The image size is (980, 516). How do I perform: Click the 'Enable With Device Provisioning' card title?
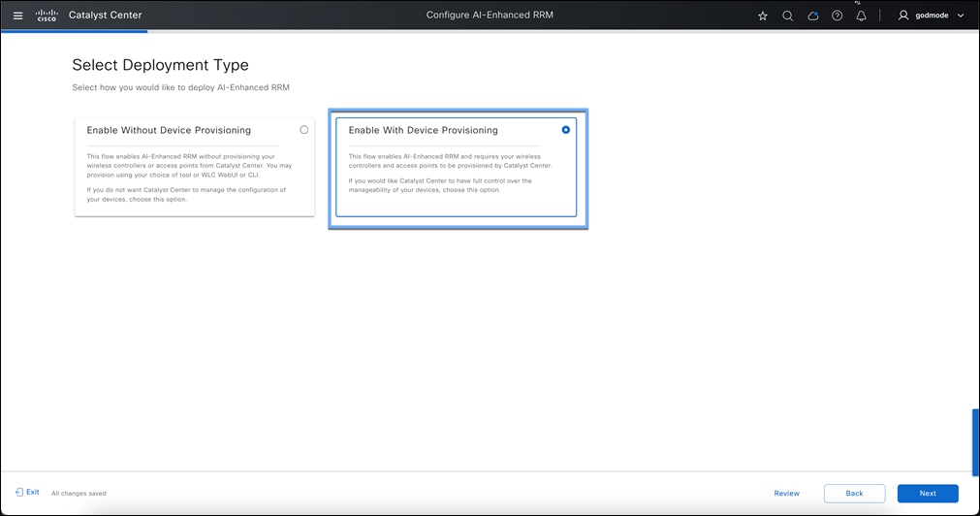click(x=424, y=130)
